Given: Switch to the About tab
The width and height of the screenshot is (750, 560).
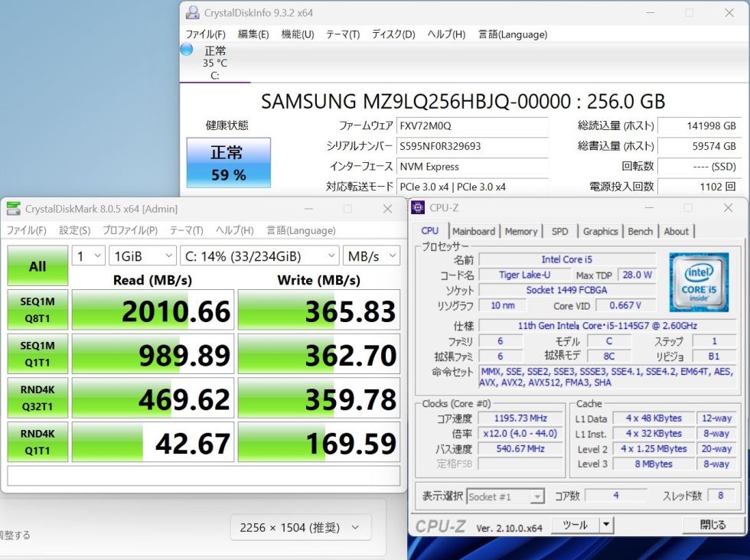Looking at the screenshot, I should point(676,232).
